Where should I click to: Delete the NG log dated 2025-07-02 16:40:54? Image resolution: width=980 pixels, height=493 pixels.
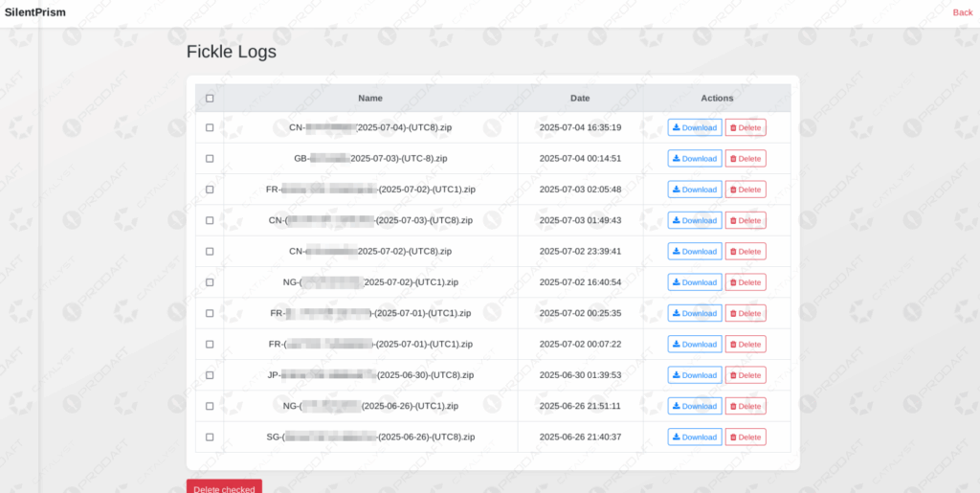pos(745,282)
